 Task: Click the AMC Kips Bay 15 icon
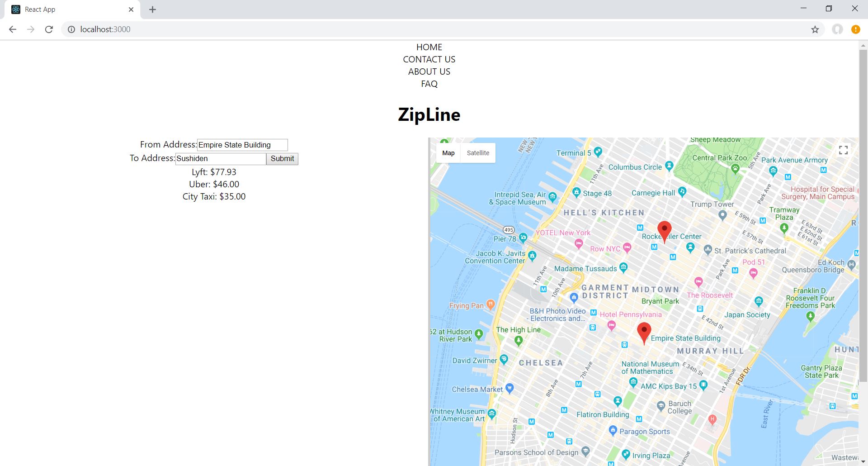[x=703, y=385]
